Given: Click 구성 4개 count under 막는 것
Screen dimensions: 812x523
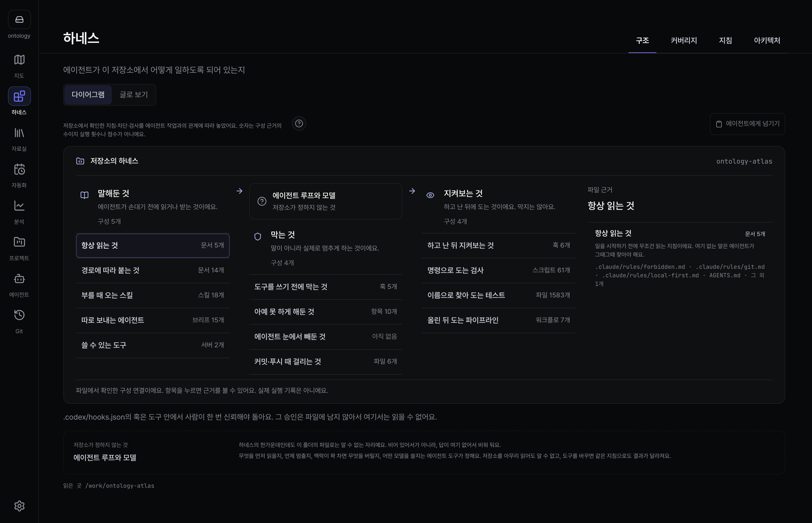Looking at the screenshot, I should (x=282, y=263).
